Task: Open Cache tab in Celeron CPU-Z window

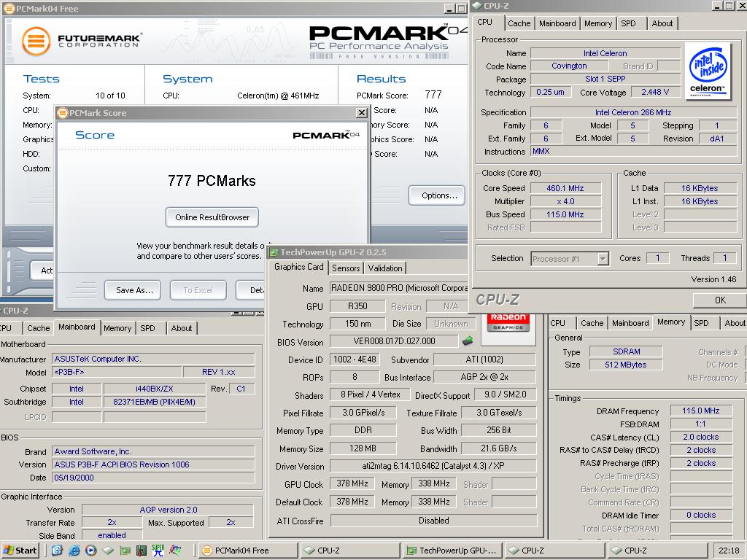Action: pyautogui.click(x=519, y=23)
